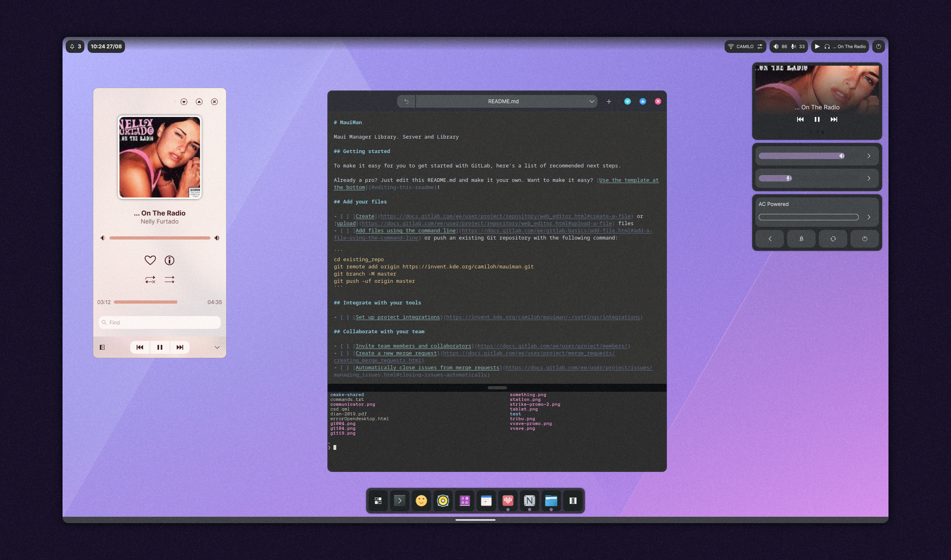The height and width of the screenshot is (560, 951).
Task: Mute volume in the music player
Action: point(103,238)
